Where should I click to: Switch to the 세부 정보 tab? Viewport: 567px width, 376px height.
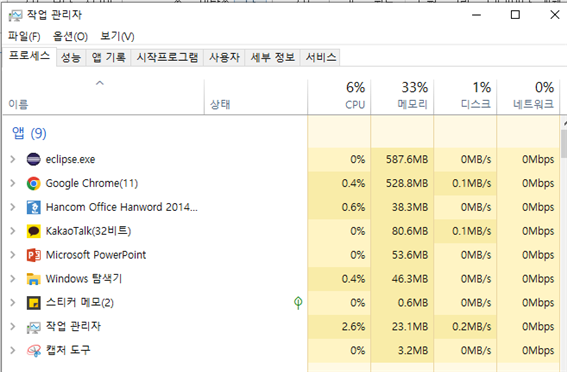point(273,57)
